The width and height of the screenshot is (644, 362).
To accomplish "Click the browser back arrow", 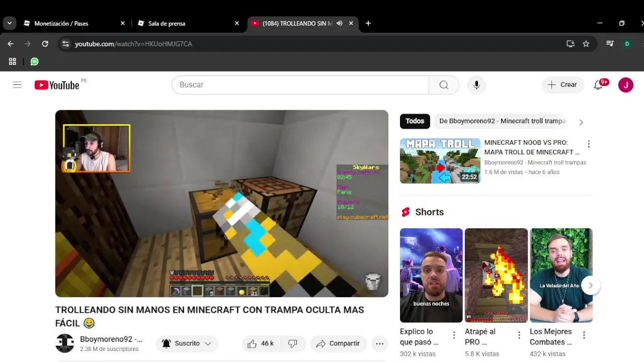I will [x=11, y=44].
